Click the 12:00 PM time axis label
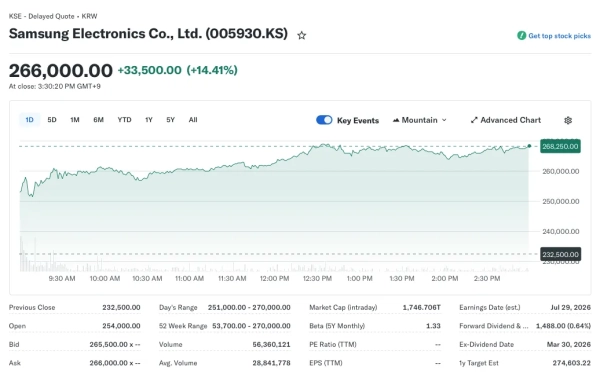The height and width of the screenshot is (374, 600). click(x=274, y=278)
